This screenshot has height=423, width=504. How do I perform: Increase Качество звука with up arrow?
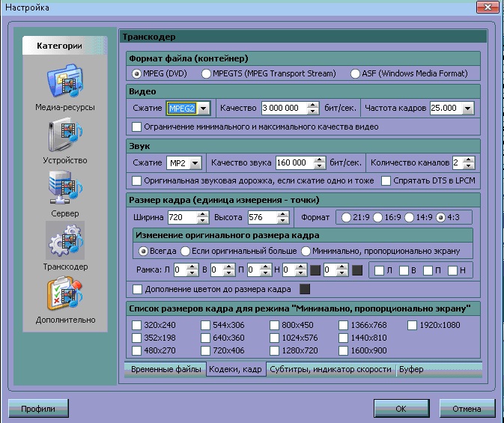[x=319, y=159]
